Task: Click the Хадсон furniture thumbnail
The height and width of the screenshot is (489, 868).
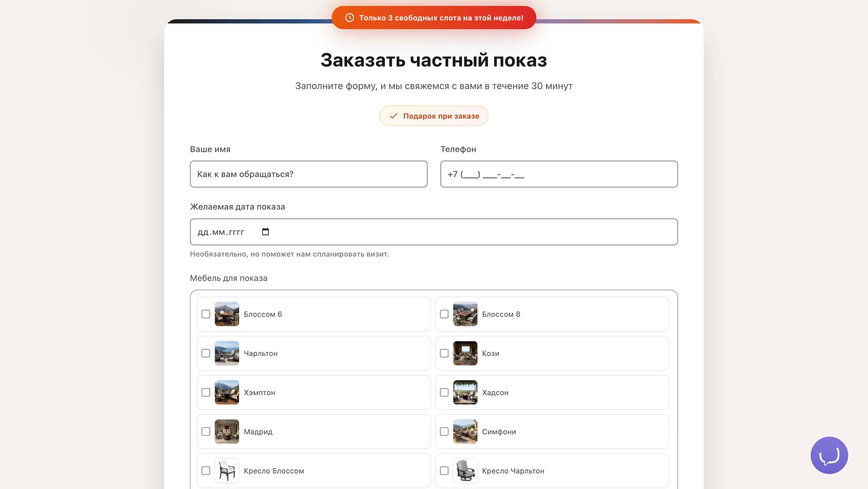Action: [x=465, y=392]
